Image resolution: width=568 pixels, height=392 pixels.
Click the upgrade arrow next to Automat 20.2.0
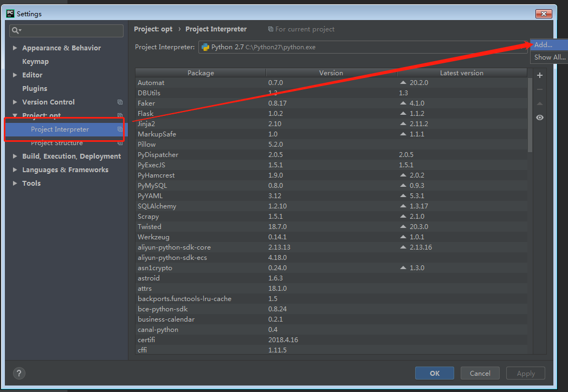point(403,82)
